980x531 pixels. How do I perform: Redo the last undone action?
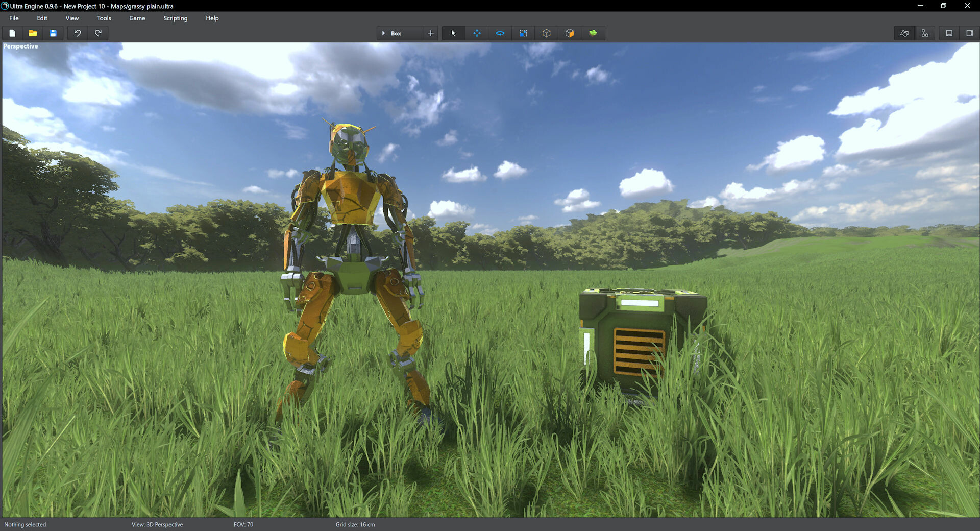98,33
